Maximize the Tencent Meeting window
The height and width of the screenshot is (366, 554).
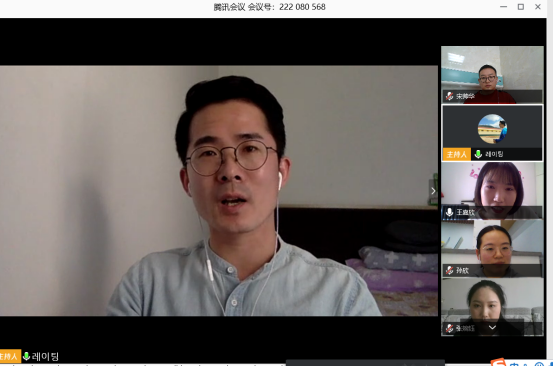pyautogui.click(x=520, y=7)
